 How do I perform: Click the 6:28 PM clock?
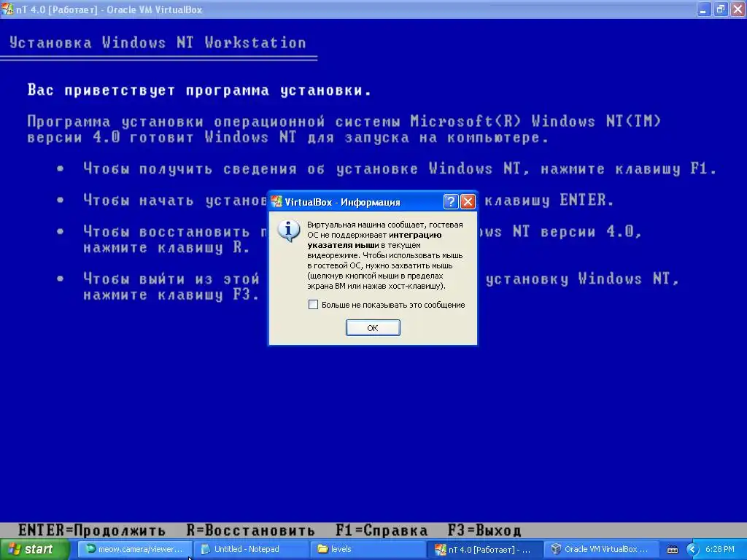[x=719, y=550]
